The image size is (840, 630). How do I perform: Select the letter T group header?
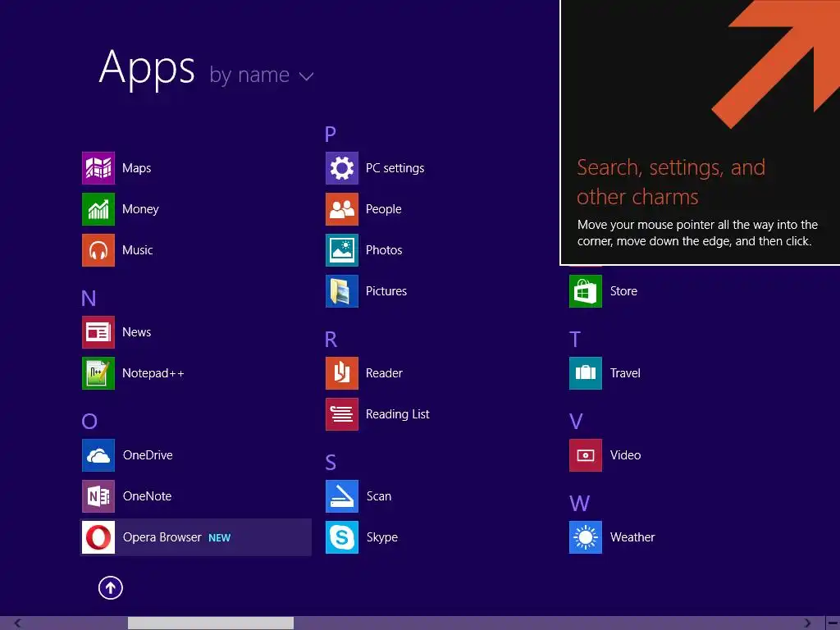575,340
